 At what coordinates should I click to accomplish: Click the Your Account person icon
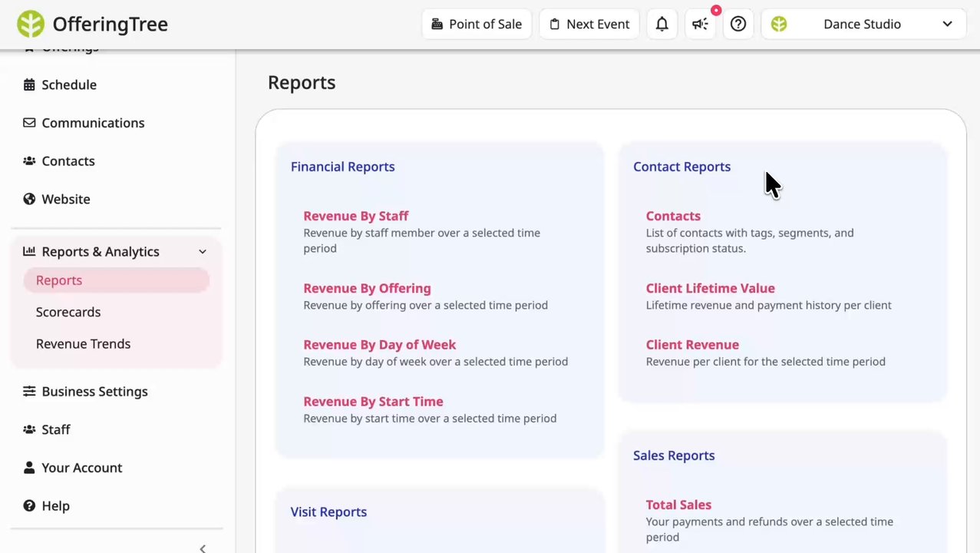(29, 468)
